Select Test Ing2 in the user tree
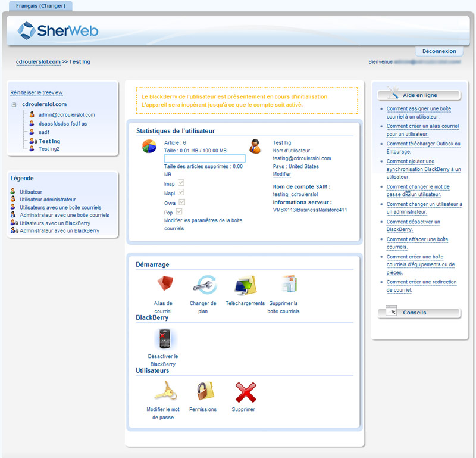Viewport: 476px width, 458px height. (49, 149)
